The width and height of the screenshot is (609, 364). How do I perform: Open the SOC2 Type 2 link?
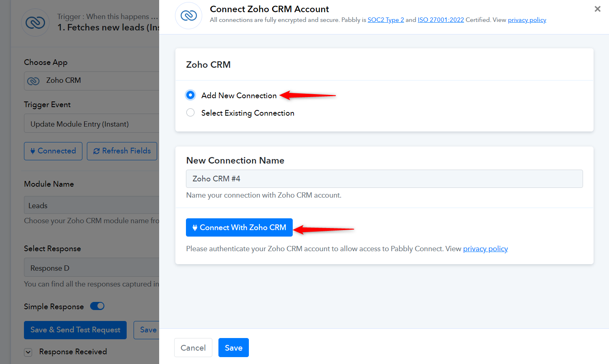386,20
